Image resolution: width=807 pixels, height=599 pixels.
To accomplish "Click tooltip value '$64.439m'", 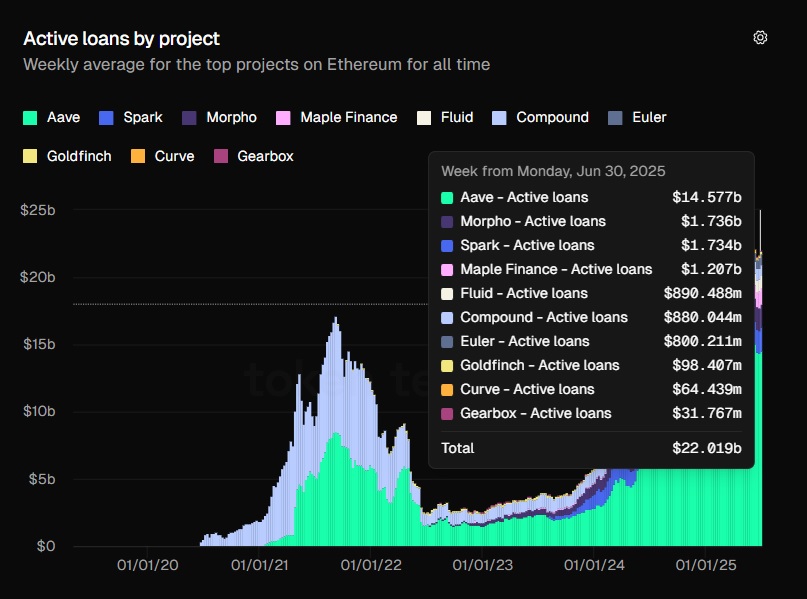I will pos(707,389).
